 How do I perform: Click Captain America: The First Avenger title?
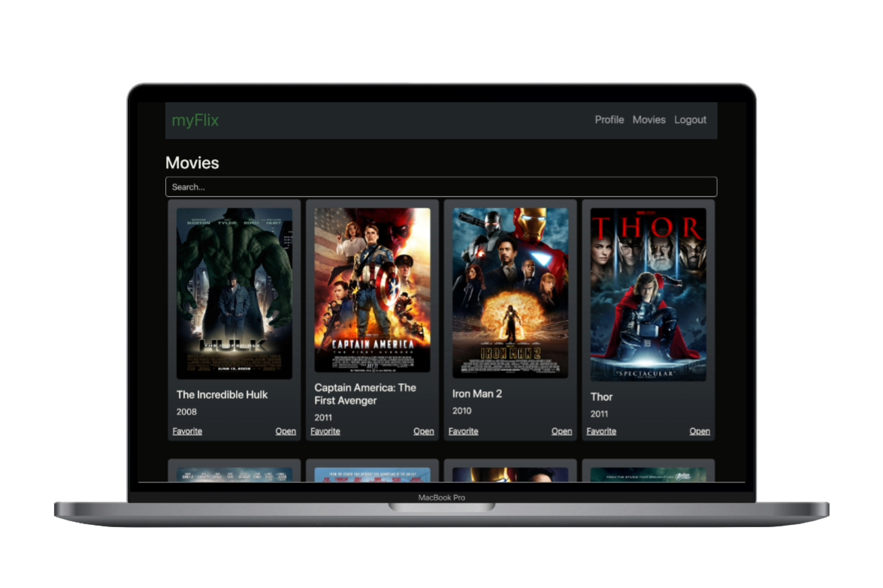[x=365, y=394]
